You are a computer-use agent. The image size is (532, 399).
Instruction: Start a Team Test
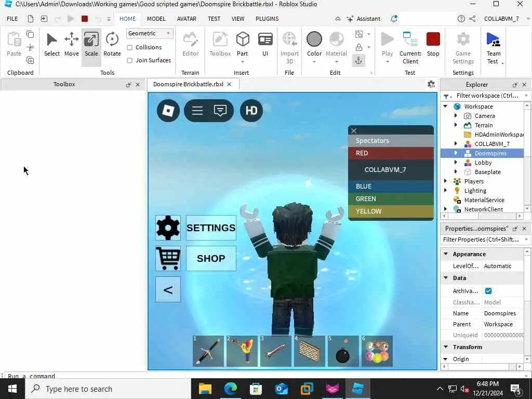494,47
